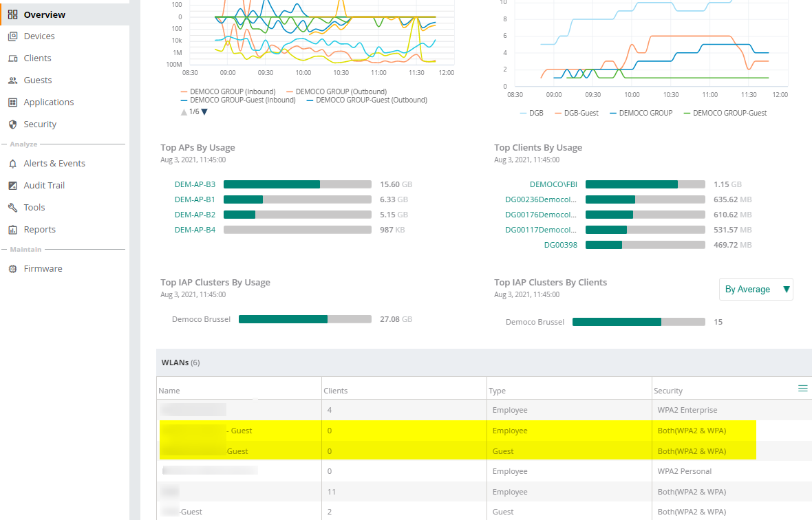Screen dimensions: 812x520
Task: Open WLANs table column settings icon
Action: (x=802, y=389)
